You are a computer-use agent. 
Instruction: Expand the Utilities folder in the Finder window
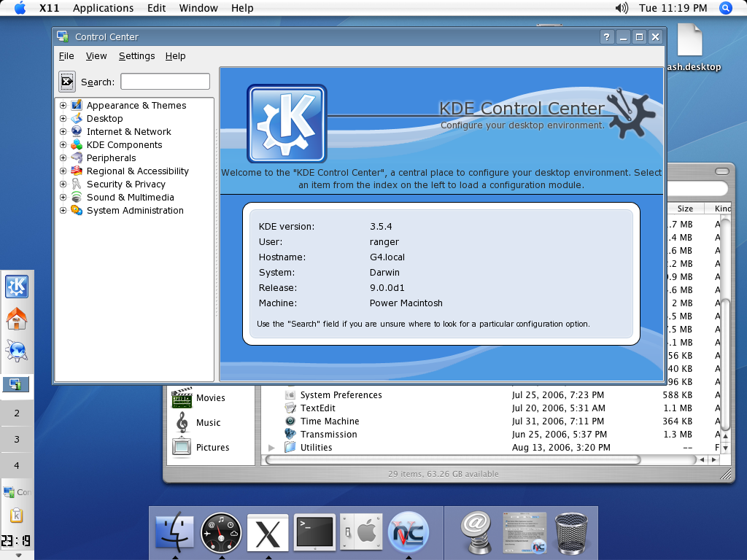[271, 448]
